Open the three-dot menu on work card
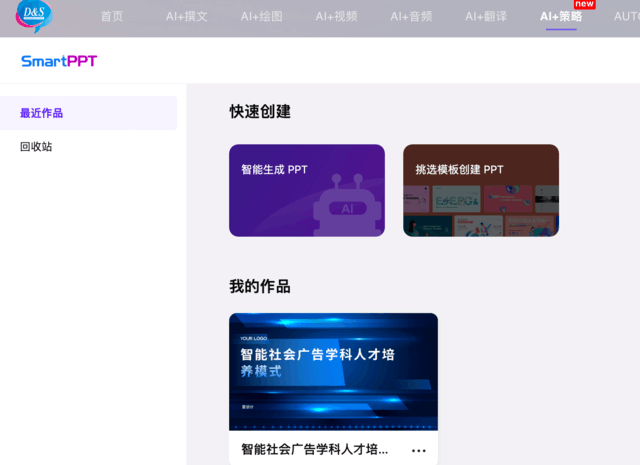Screen dimensions: 640x465 point(419,451)
